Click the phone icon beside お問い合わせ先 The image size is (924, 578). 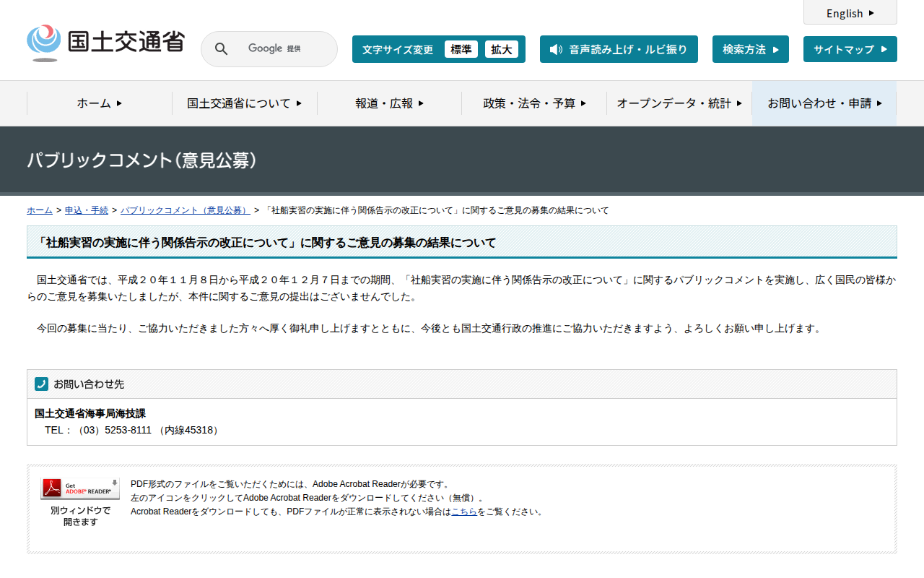pos(41,384)
